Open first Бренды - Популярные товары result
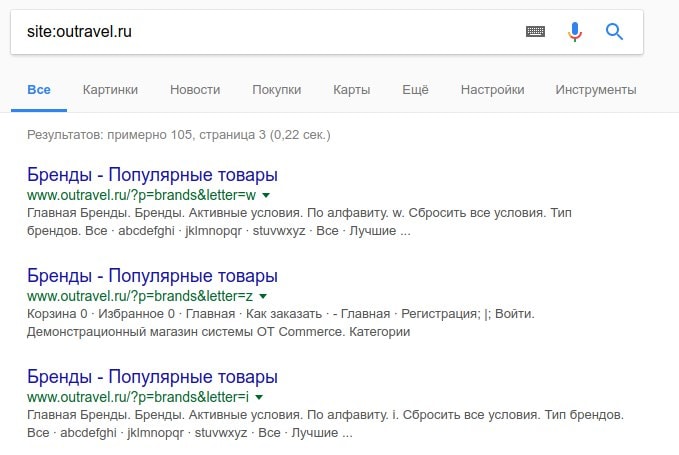Screen dimensions: 679x455 pyautogui.click(x=152, y=174)
